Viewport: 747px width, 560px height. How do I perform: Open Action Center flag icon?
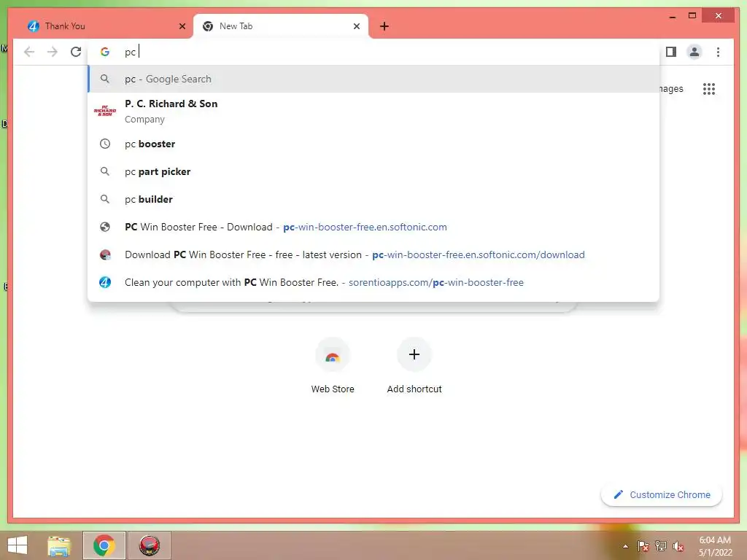click(x=643, y=546)
